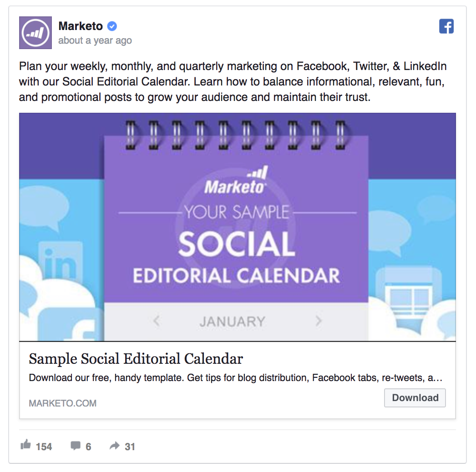Click the 31 shares count
476x472 pixels.
tap(130, 447)
